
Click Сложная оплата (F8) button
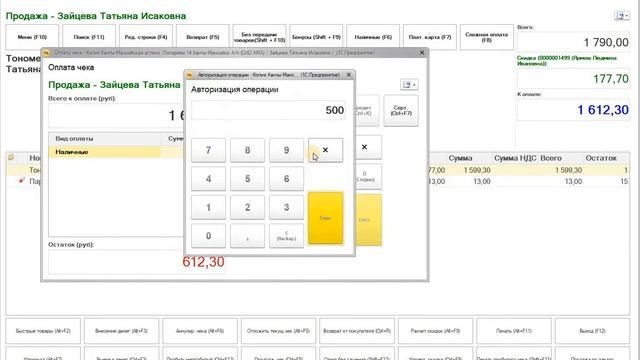click(487, 37)
